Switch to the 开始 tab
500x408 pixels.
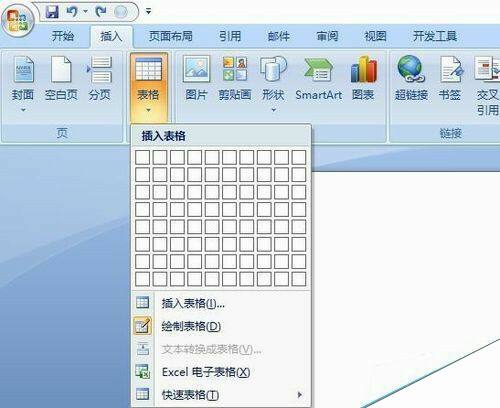(x=63, y=36)
